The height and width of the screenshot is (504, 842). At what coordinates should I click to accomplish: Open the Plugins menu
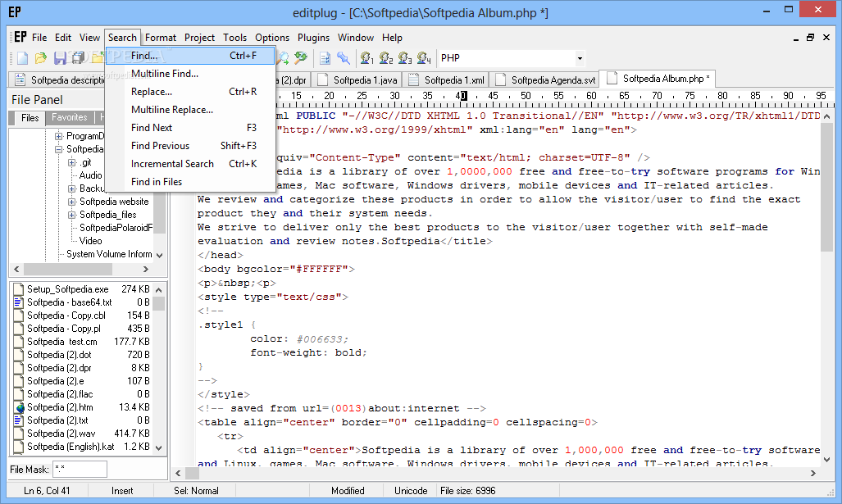click(x=314, y=38)
